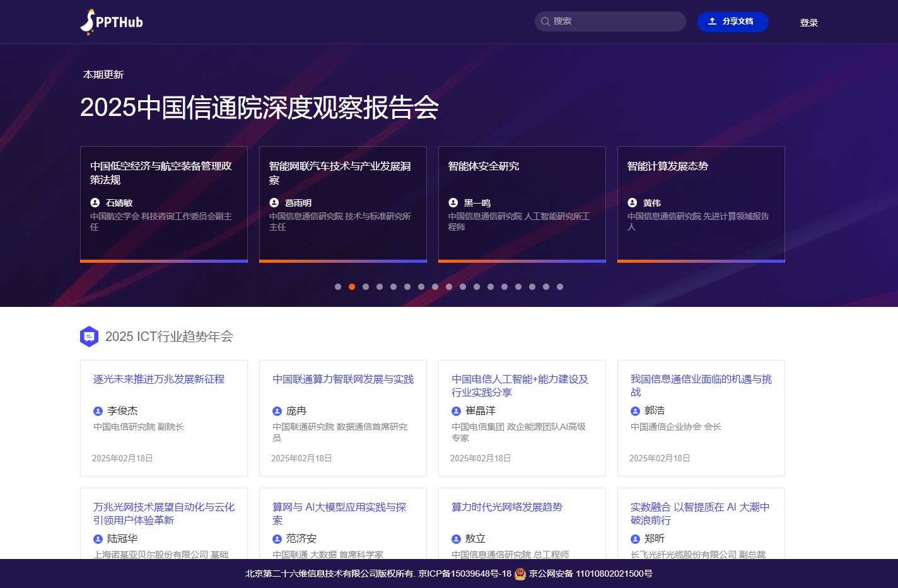
Task: Click the avatar icon beside 庞冉
Action: [x=277, y=411]
